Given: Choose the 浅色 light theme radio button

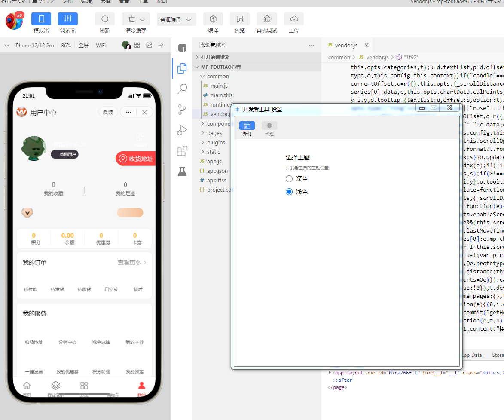Looking at the screenshot, I should pyautogui.click(x=289, y=192).
